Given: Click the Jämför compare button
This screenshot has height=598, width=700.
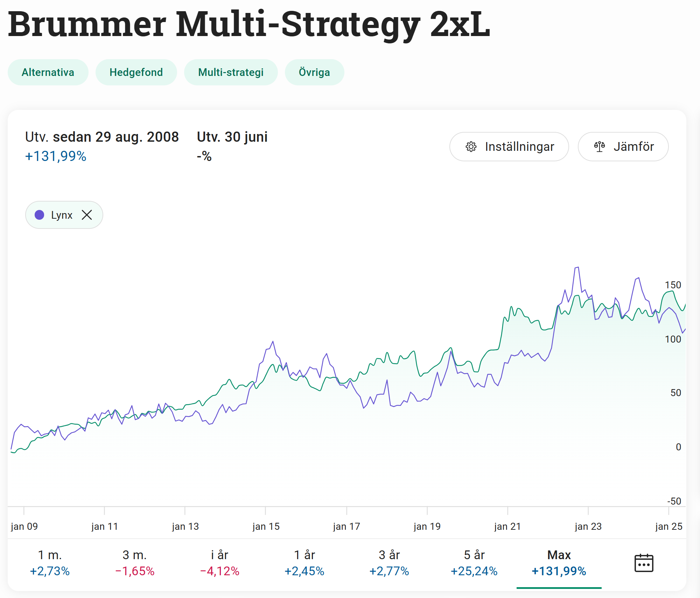Looking at the screenshot, I should (x=623, y=147).
